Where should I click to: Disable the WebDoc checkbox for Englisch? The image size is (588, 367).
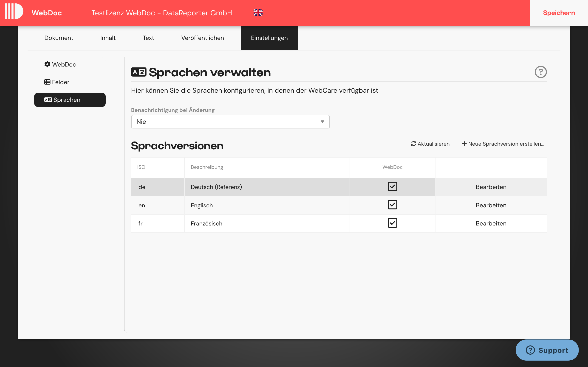click(x=392, y=205)
